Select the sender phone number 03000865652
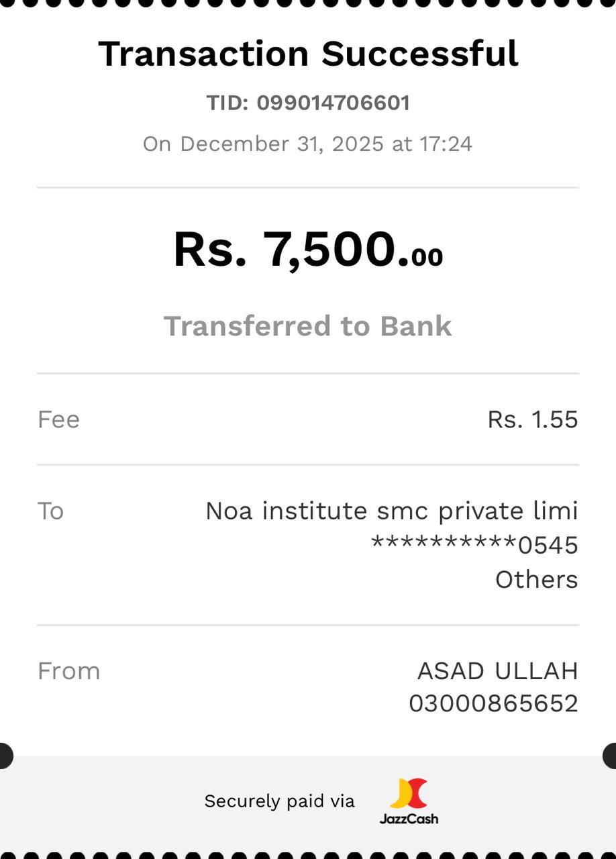The height and width of the screenshot is (859, 616). (493, 703)
